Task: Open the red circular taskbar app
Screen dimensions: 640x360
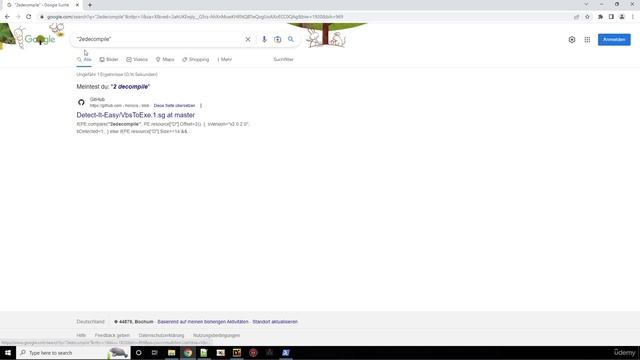Action: pyautogui.click(x=253, y=353)
